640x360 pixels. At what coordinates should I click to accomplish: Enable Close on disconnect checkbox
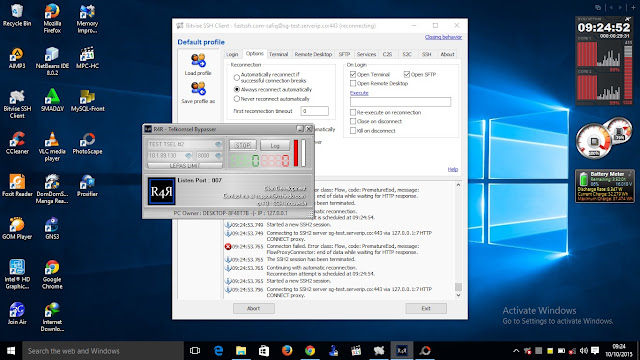pyautogui.click(x=353, y=121)
